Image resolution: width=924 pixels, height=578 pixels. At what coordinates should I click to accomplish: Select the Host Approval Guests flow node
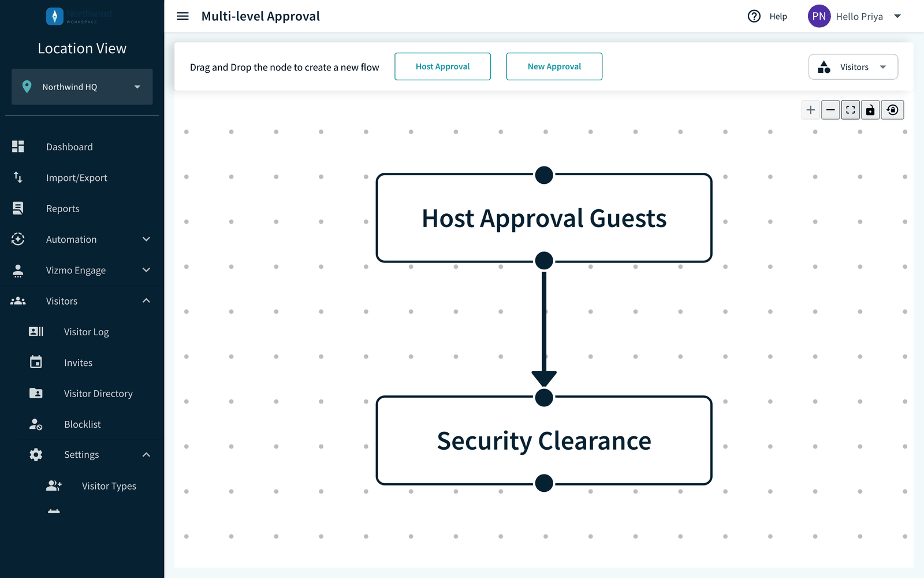click(x=544, y=218)
